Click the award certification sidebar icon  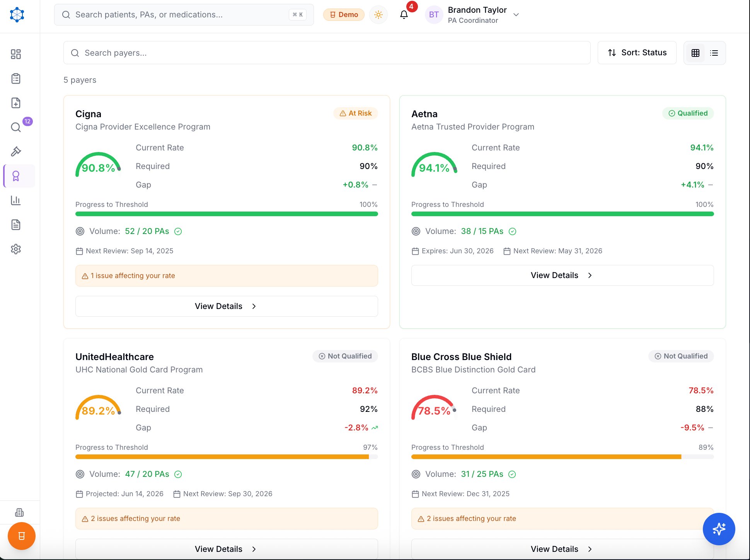click(x=16, y=176)
